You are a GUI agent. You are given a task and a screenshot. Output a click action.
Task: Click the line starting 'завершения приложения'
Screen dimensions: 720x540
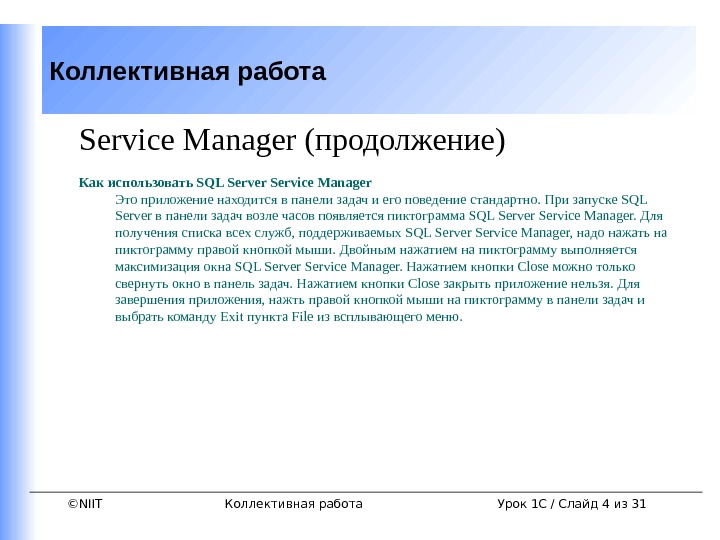click(x=380, y=300)
